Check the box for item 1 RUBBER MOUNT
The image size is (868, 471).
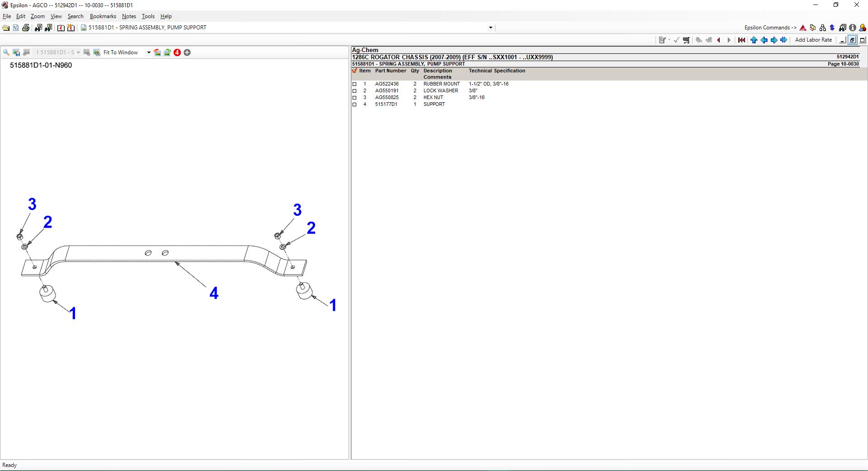point(354,84)
